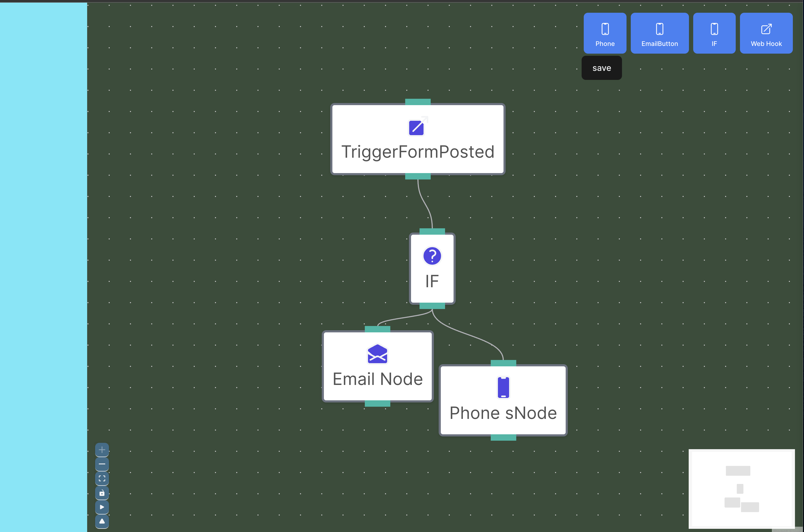Add a Phone node from toolbar
The image size is (804, 532).
tap(605, 33)
